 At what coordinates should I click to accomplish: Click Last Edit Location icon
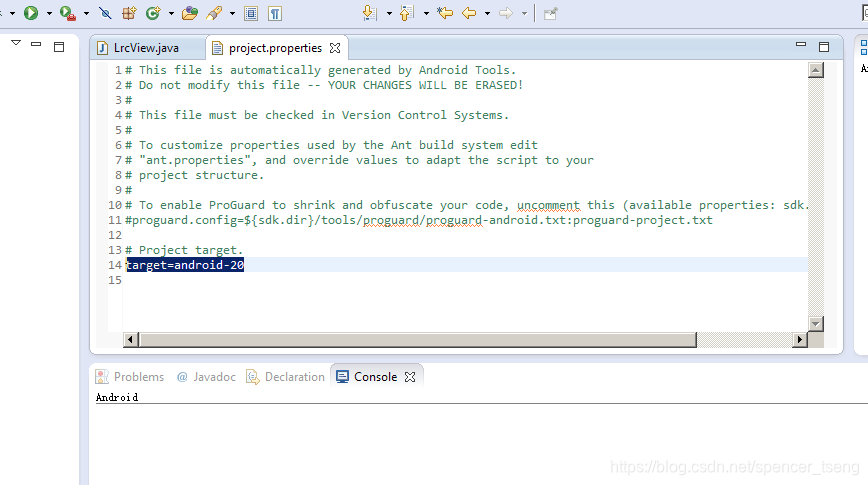pyautogui.click(x=445, y=13)
